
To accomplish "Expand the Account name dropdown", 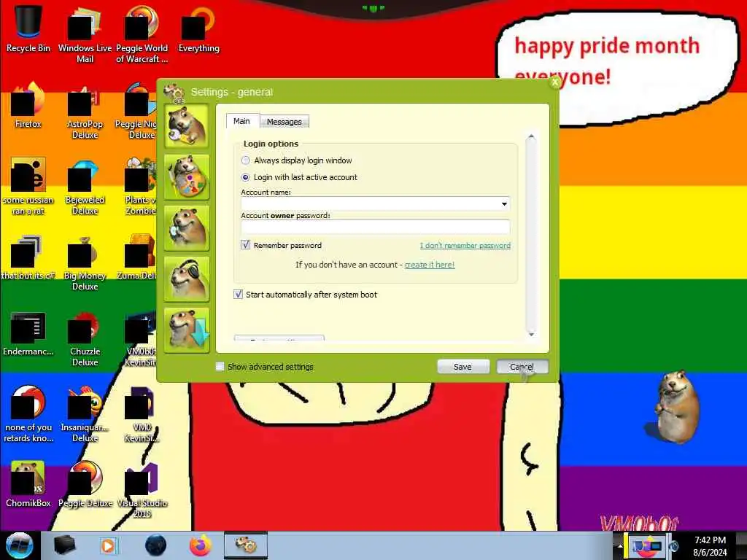I will point(504,204).
